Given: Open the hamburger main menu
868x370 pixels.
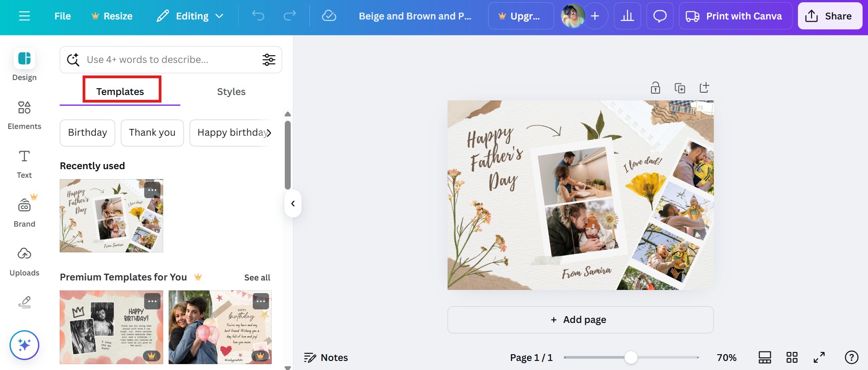Looking at the screenshot, I should [x=24, y=16].
